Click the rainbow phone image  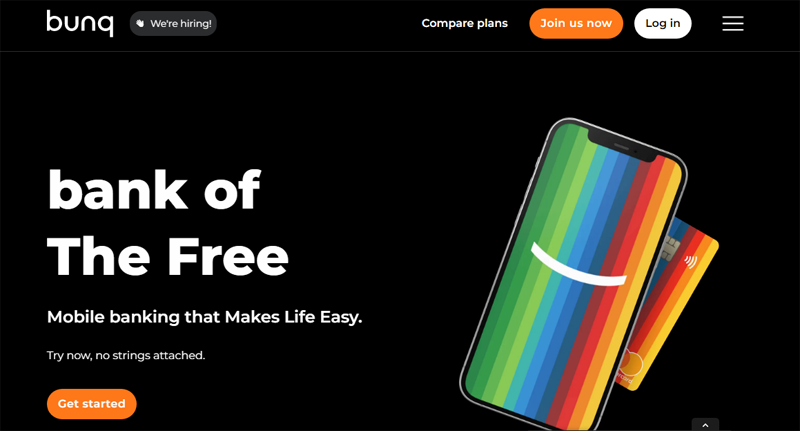tap(571, 275)
